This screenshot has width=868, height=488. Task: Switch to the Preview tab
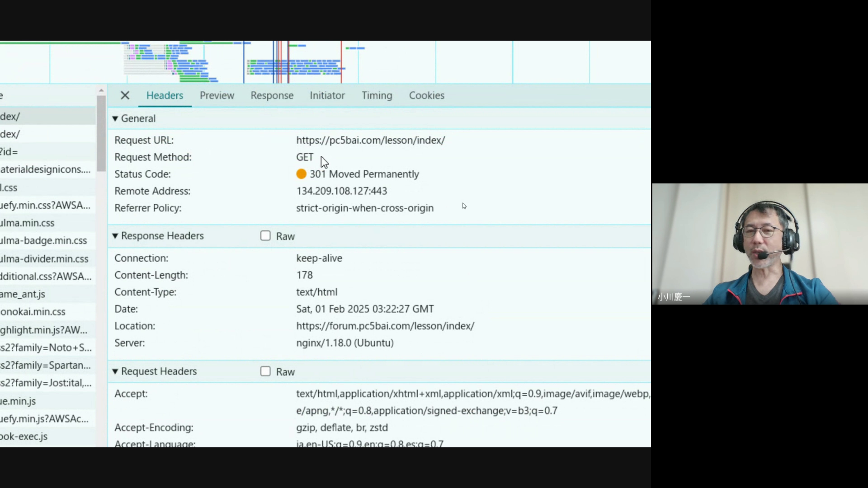217,95
